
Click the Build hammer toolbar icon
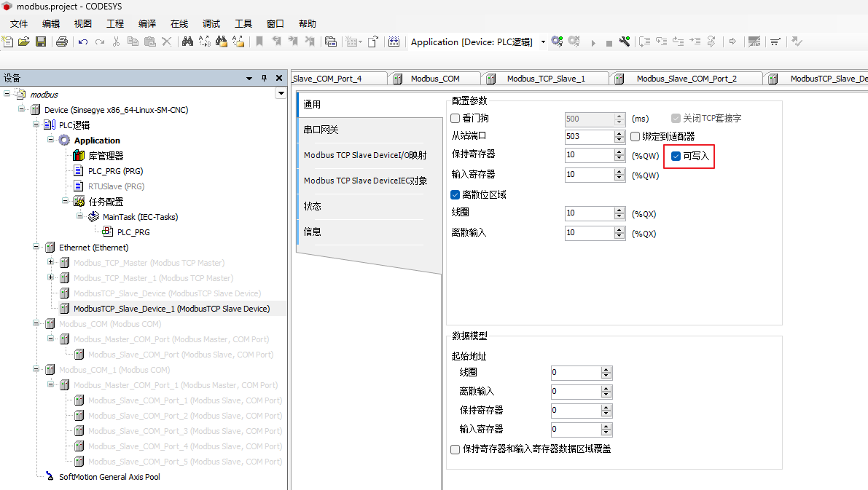(625, 42)
